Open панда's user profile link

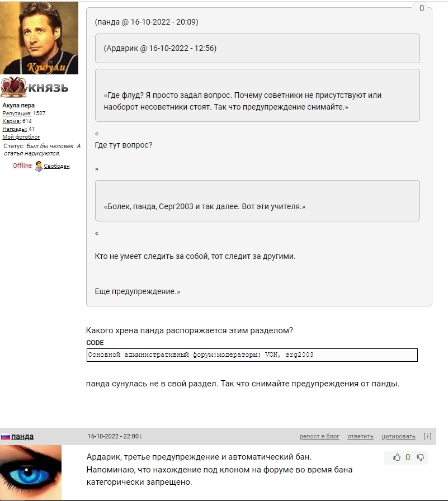click(22, 437)
